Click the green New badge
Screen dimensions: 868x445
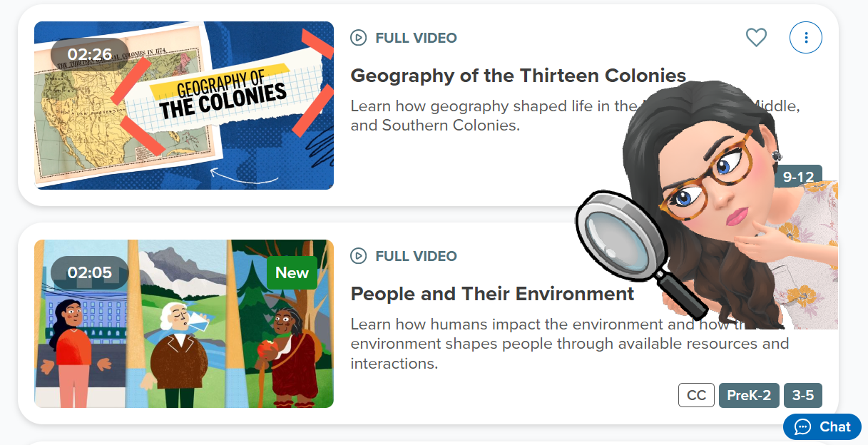coord(292,273)
